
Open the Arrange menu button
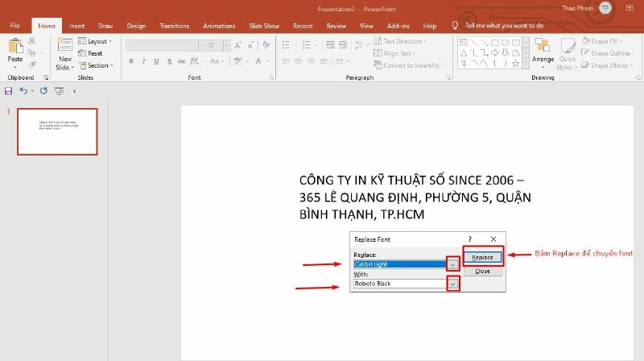(543, 53)
